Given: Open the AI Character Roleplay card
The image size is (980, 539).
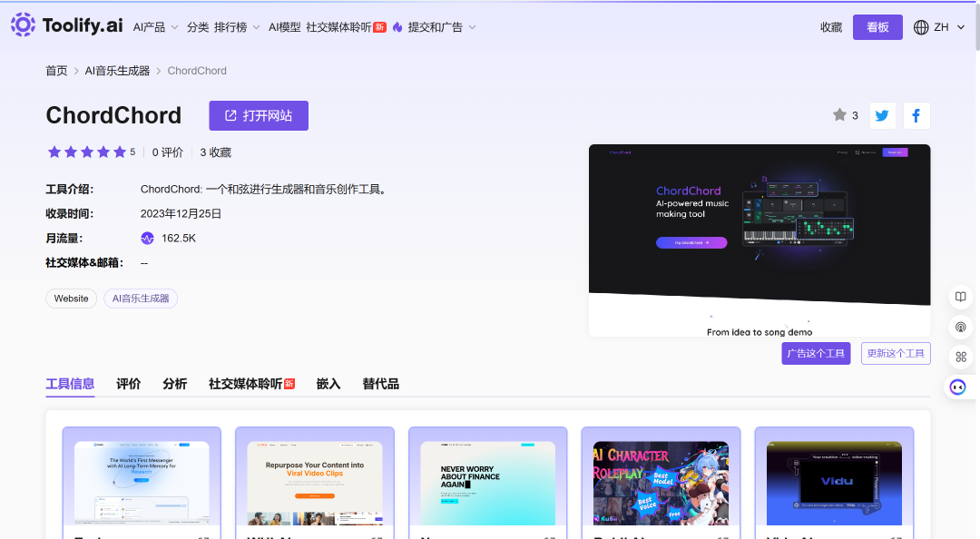Looking at the screenshot, I should [661, 483].
